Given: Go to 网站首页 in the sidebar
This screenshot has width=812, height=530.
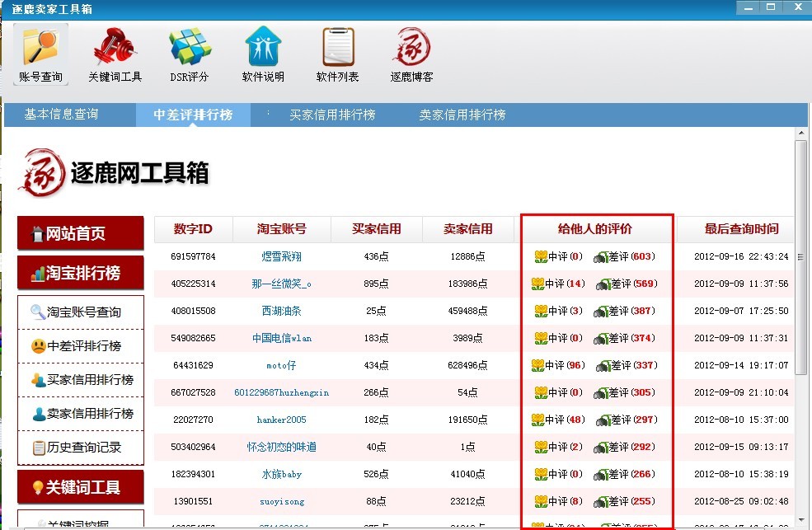Looking at the screenshot, I should coord(81,233).
